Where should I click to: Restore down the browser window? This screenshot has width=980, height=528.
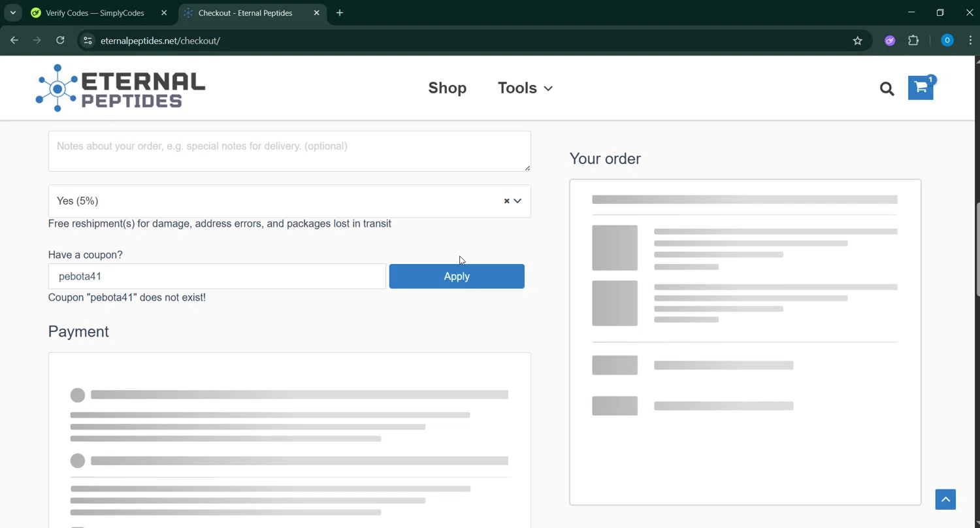tap(940, 12)
